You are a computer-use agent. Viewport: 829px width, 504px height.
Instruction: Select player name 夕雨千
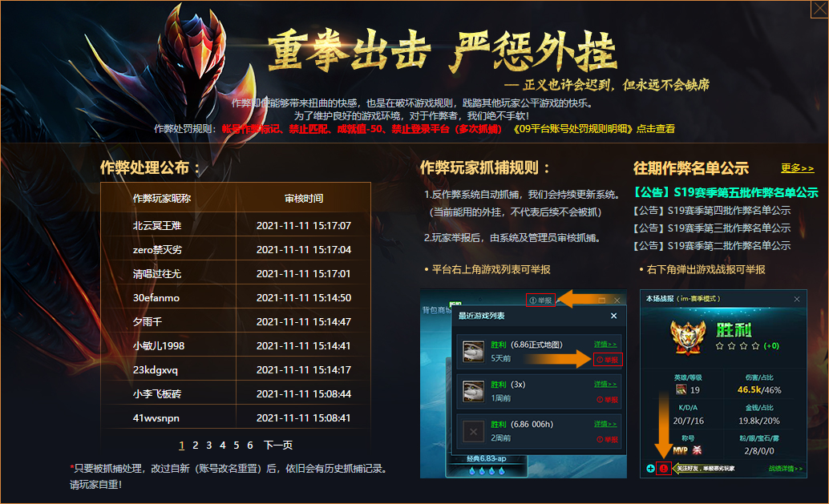[148, 322]
